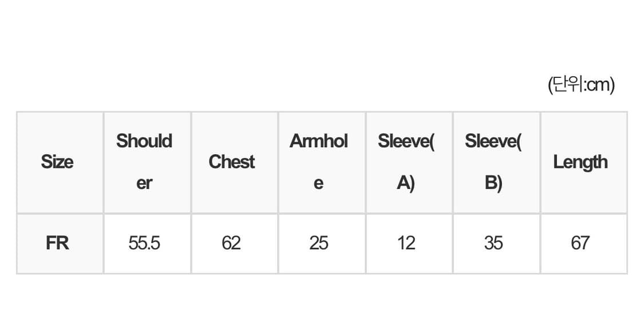Select the Shoulder column header
The image size is (644, 331).
click(x=144, y=141)
